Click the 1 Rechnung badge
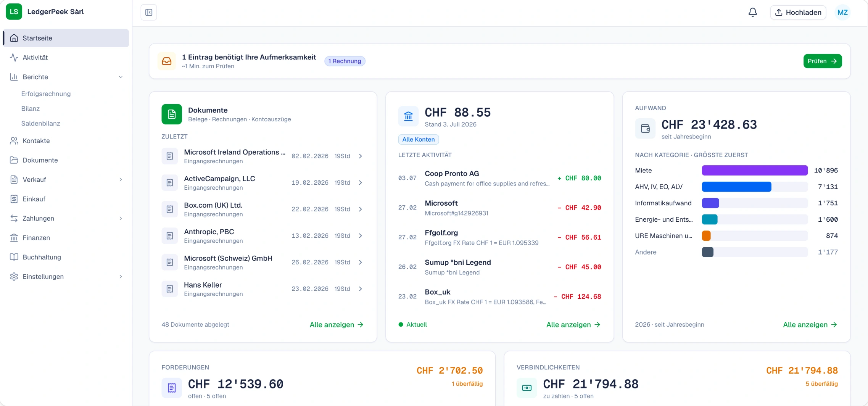868x406 pixels. (x=345, y=61)
